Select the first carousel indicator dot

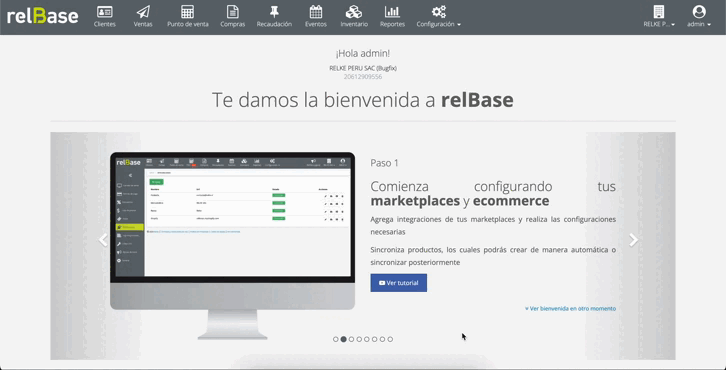(x=336, y=339)
